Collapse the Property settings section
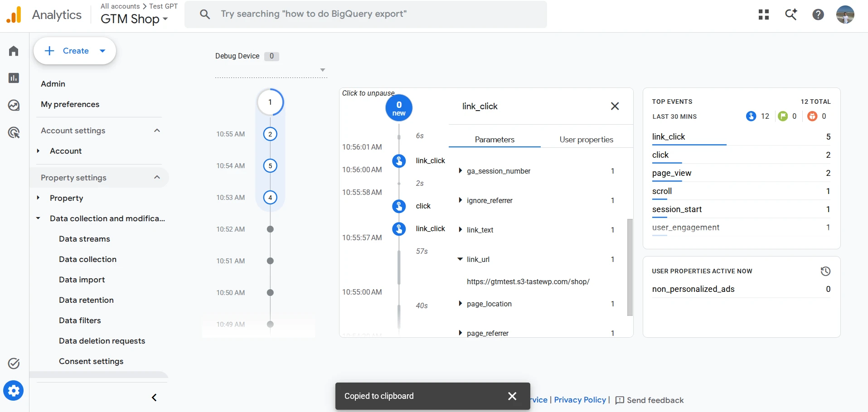Viewport: 868px width, 412px height. coord(157,177)
